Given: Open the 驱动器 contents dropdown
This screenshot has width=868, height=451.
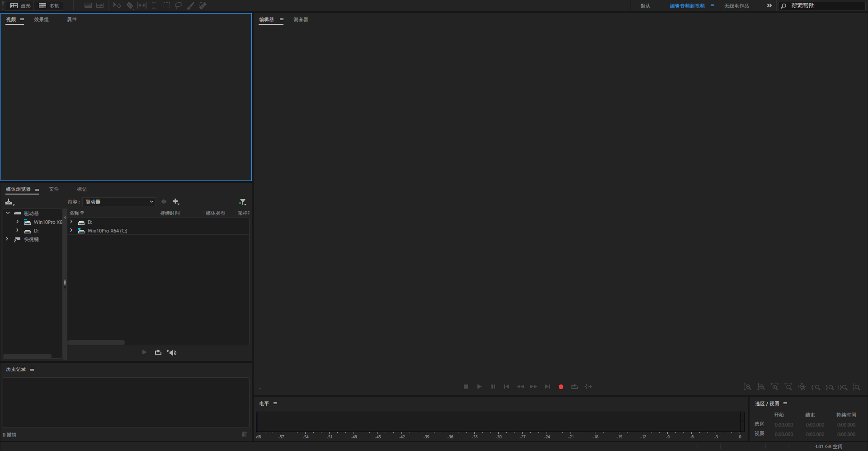Looking at the screenshot, I should (119, 202).
